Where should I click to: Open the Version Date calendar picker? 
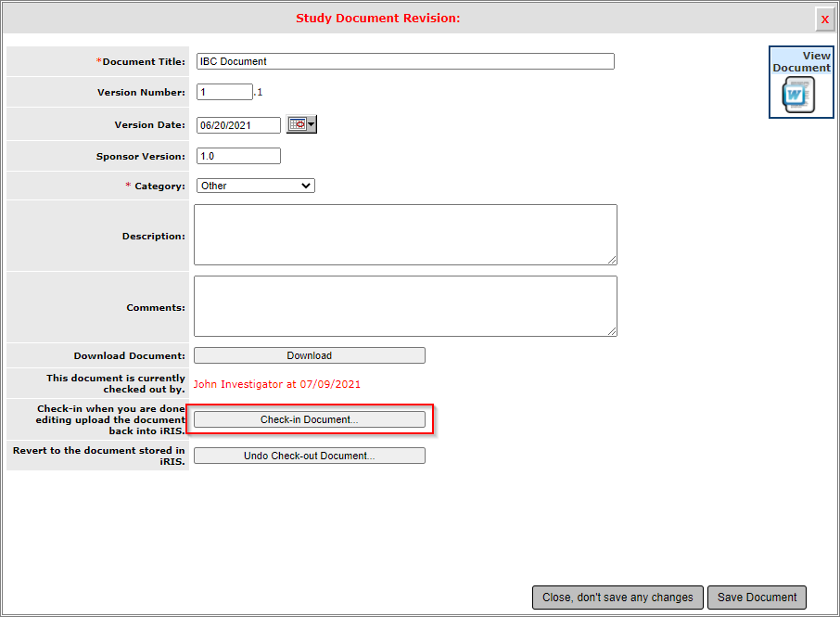301,124
